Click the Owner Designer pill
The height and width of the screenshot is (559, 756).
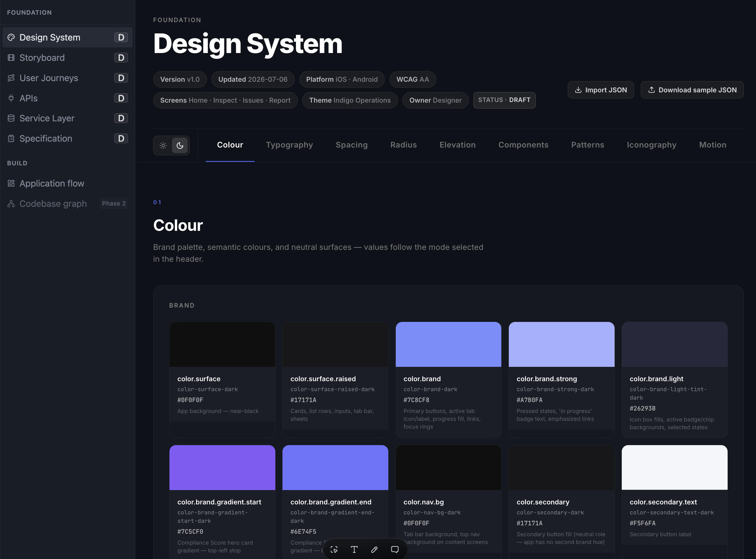click(435, 100)
